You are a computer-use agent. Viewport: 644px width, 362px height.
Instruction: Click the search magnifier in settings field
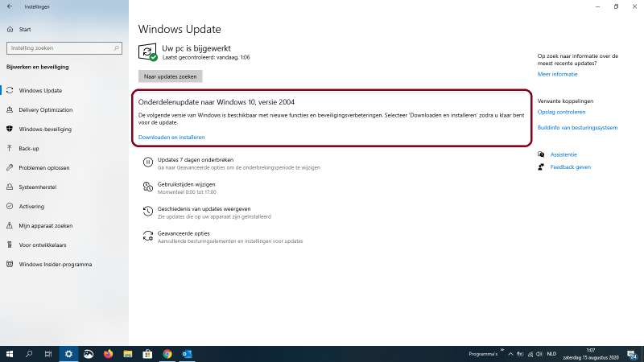click(116, 48)
